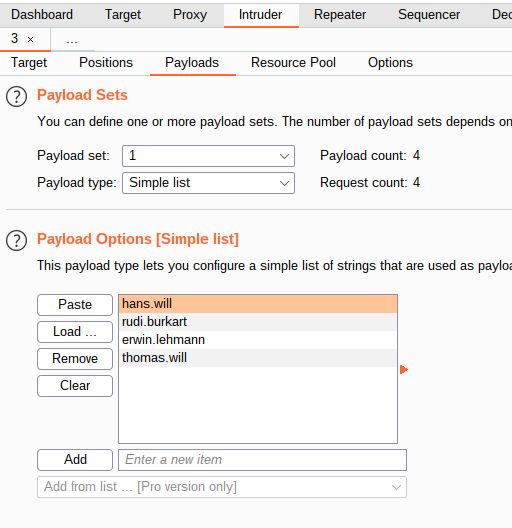512x528 pixels.
Task: Click the Add button
Action: coord(75,460)
